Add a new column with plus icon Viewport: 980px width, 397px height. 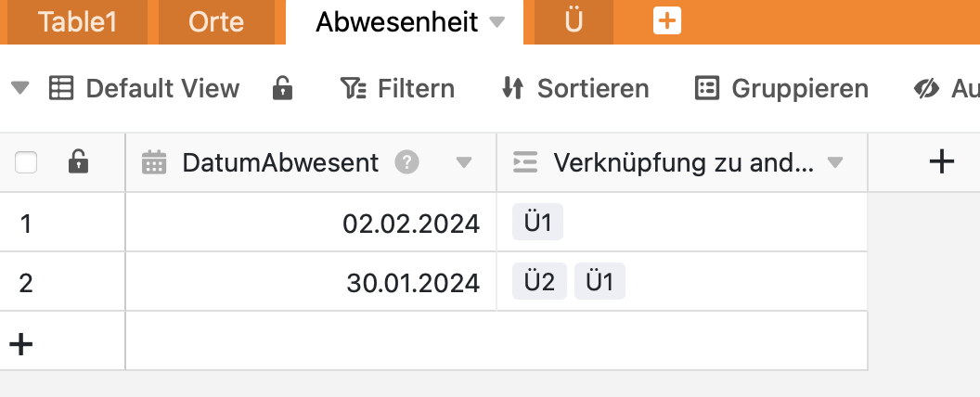pyautogui.click(x=942, y=162)
